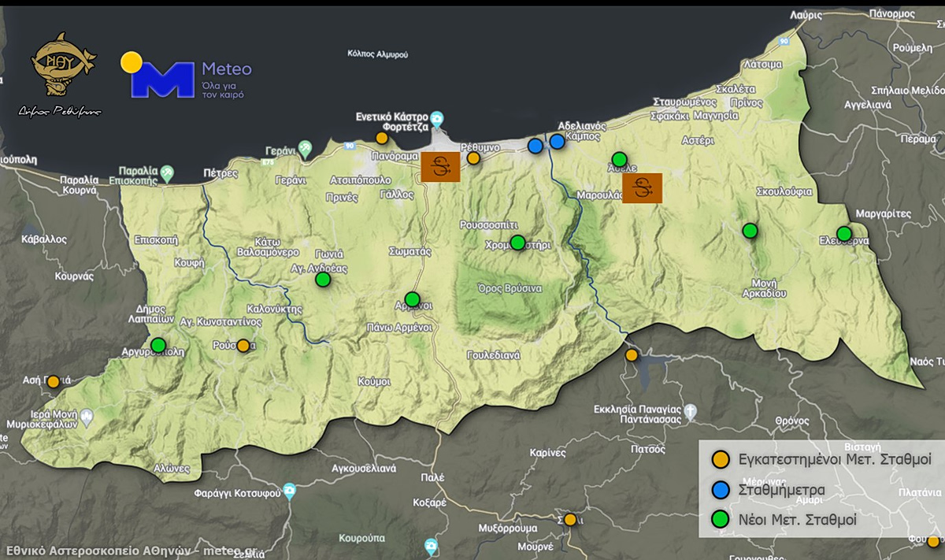Click the orange station marker at Ρούστικα
Viewport: 945px width, 560px height.
click(x=243, y=345)
